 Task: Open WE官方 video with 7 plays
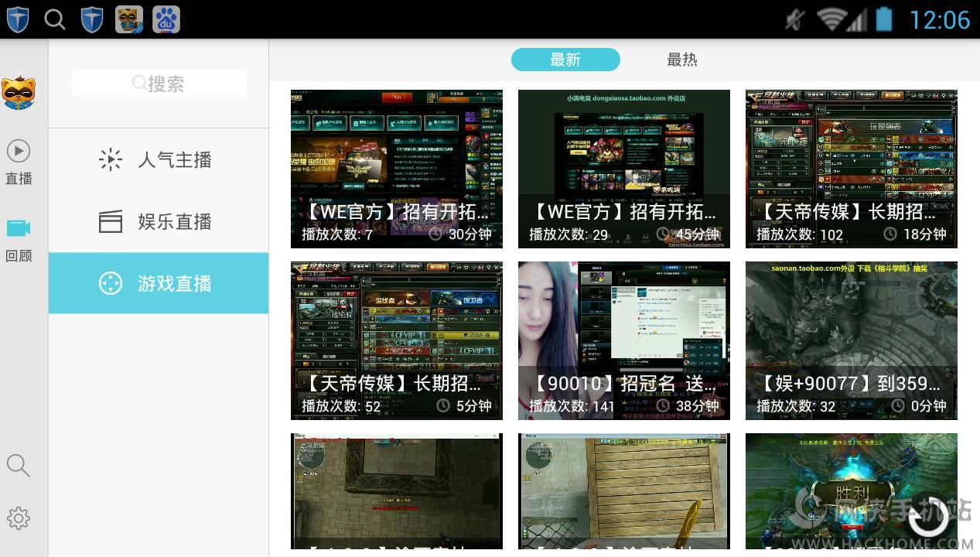pyautogui.click(x=397, y=169)
